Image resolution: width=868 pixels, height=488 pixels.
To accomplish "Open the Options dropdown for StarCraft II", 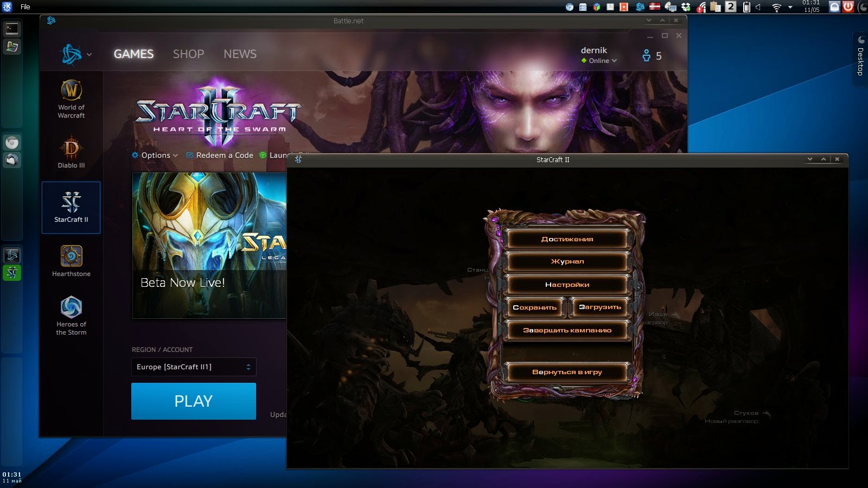I will (x=155, y=155).
